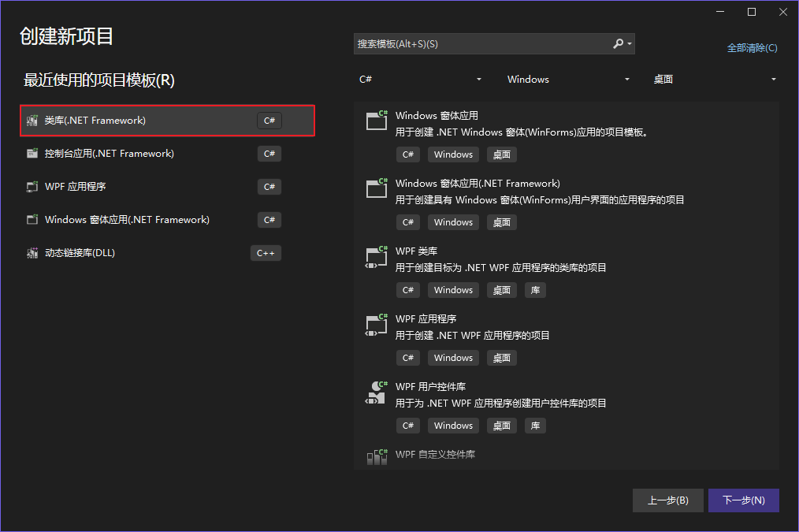Click the search magnifier icon
Viewport: 799px width, 532px height.
[x=619, y=43]
